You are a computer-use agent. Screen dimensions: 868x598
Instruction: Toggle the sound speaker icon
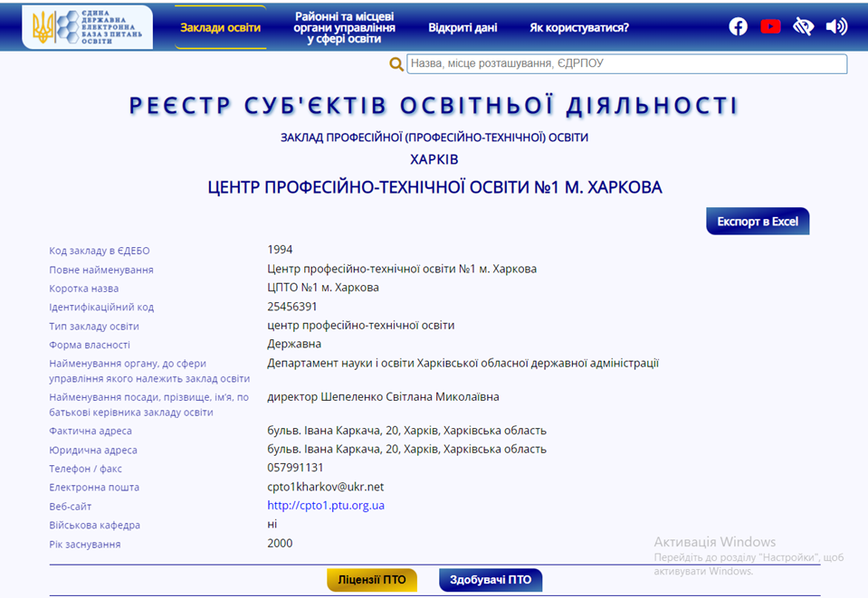(x=836, y=26)
